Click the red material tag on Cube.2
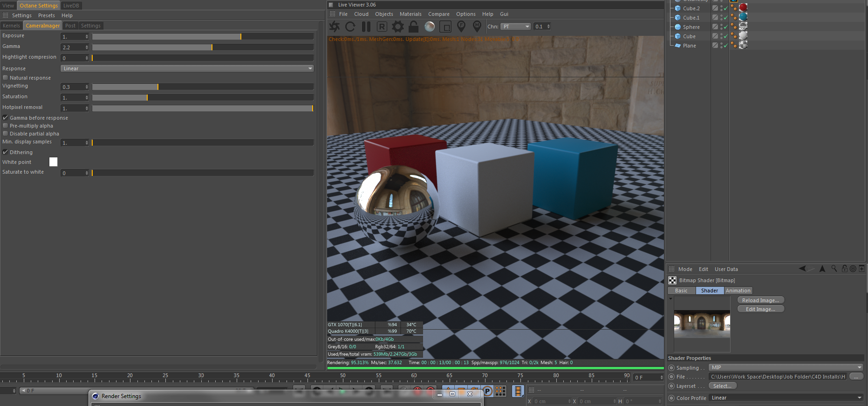Viewport: 868px width, 406px height. coord(743,7)
